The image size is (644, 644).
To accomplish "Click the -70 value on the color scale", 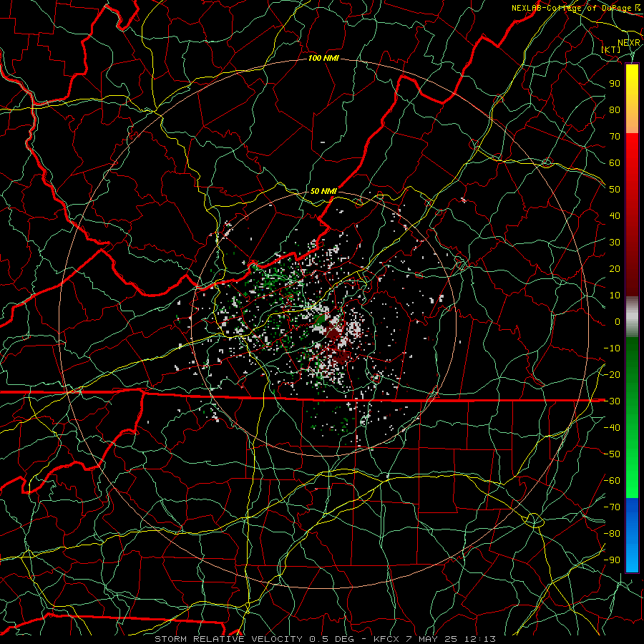I will point(612,507).
